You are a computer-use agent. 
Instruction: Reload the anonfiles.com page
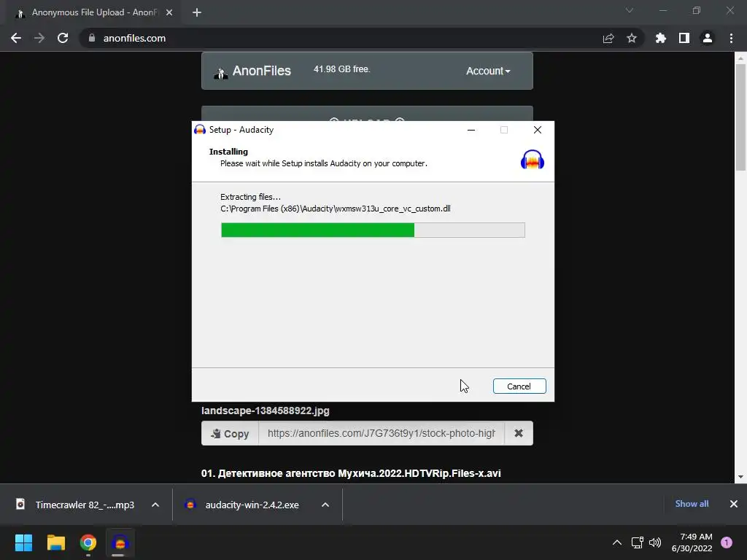[x=63, y=38]
